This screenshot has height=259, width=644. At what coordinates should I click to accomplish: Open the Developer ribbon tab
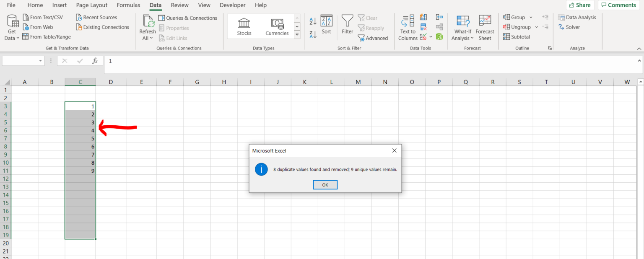click(x=232, y=5)
